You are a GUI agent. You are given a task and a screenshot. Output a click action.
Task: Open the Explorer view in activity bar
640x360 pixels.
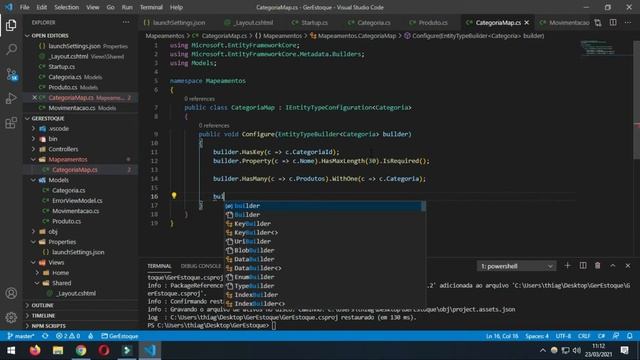click(x=11, y=25)
